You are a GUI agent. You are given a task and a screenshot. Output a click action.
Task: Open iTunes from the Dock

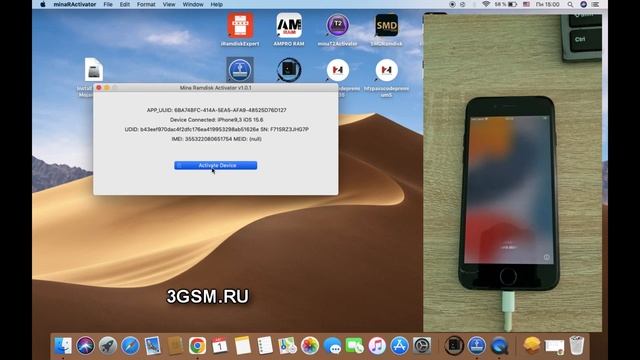pyautogui.click(x=377, y=346)
